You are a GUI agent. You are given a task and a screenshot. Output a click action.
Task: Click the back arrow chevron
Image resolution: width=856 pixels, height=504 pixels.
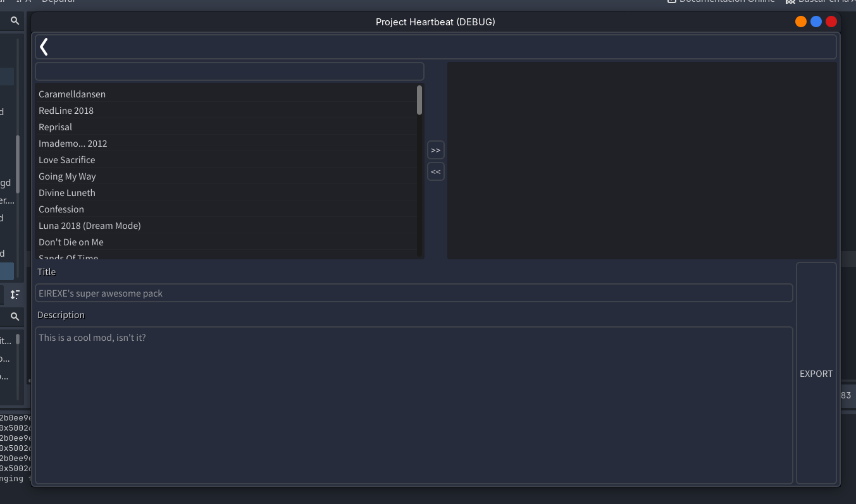(x=44, y=47)
